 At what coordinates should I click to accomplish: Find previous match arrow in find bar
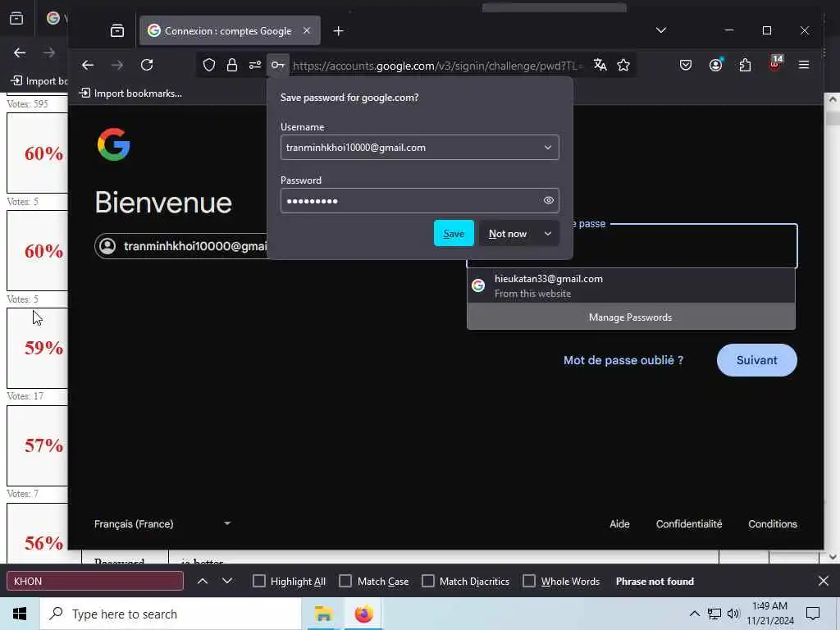coord(203,582)
